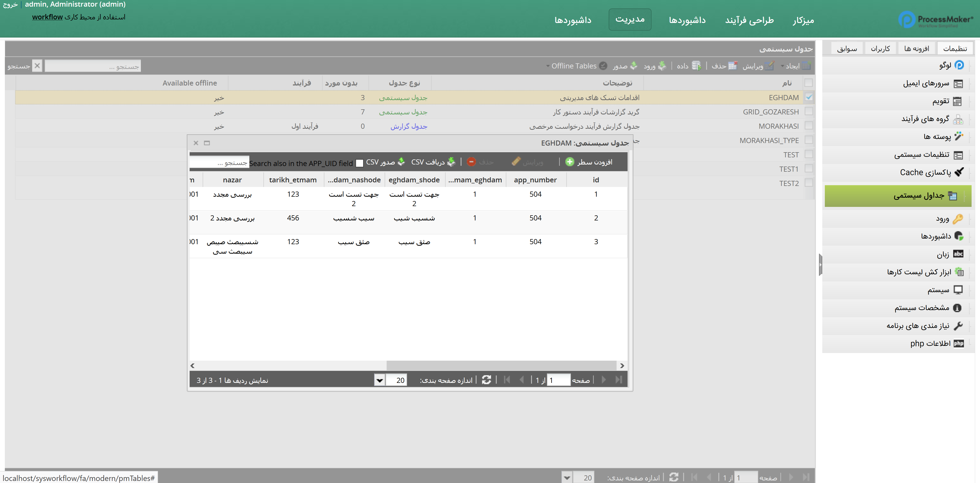Click the CSV export (صدور CSV) icon
The height and width of the screenshot is (483, 980).
(401, 162)
